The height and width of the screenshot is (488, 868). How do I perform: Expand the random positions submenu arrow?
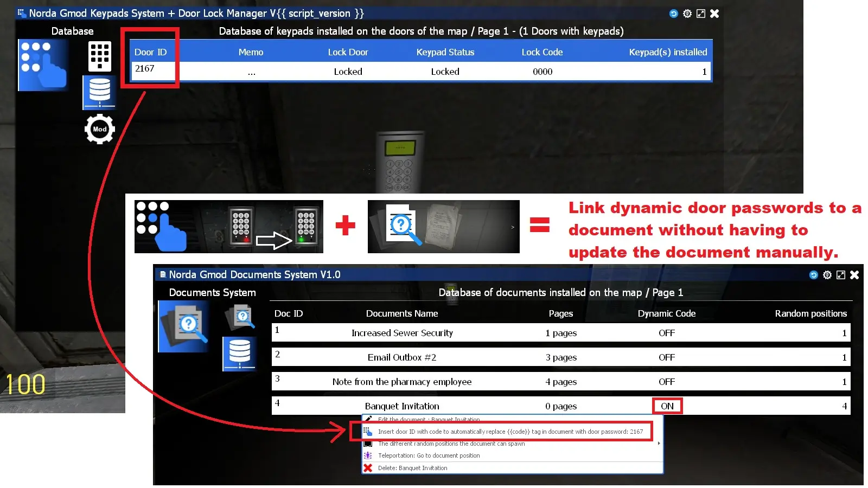(658, 444)
